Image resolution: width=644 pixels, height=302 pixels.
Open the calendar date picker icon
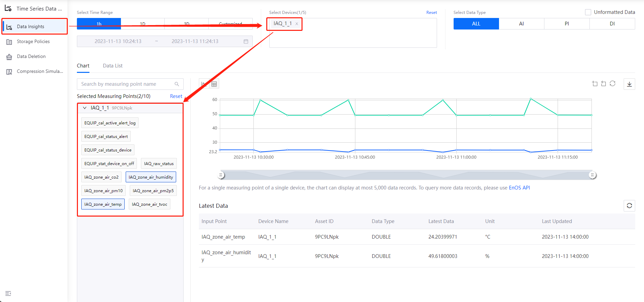click(x=246, y=41)
